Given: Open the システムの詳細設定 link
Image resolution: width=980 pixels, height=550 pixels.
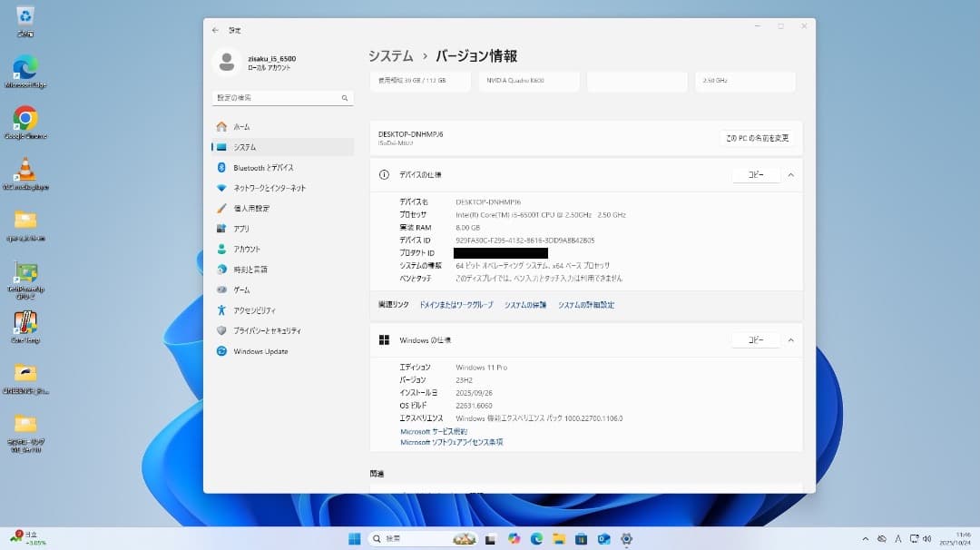Looking at the screenshot, I should (x=586, y=305).
